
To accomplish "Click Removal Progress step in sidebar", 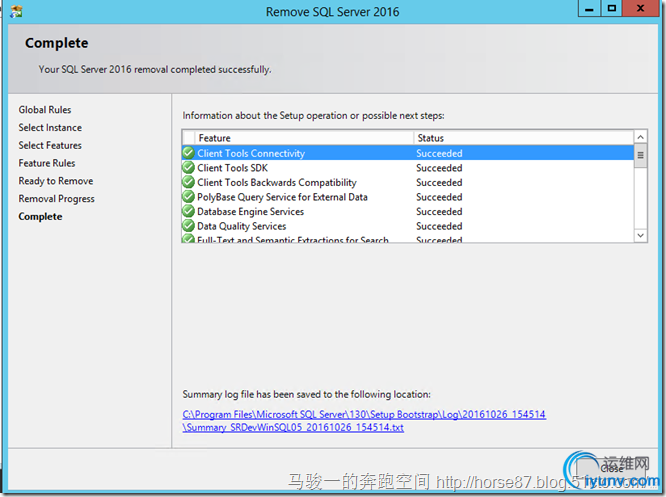I will [56, 199].
